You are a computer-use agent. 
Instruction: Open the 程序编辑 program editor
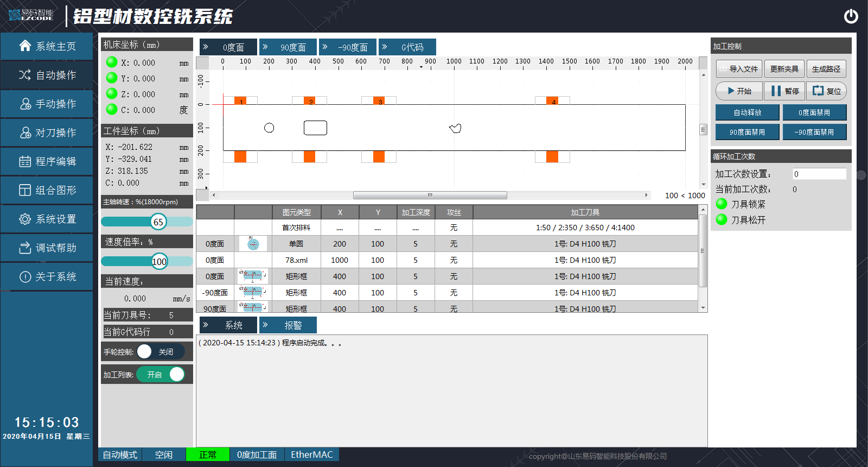click(47, 161)
